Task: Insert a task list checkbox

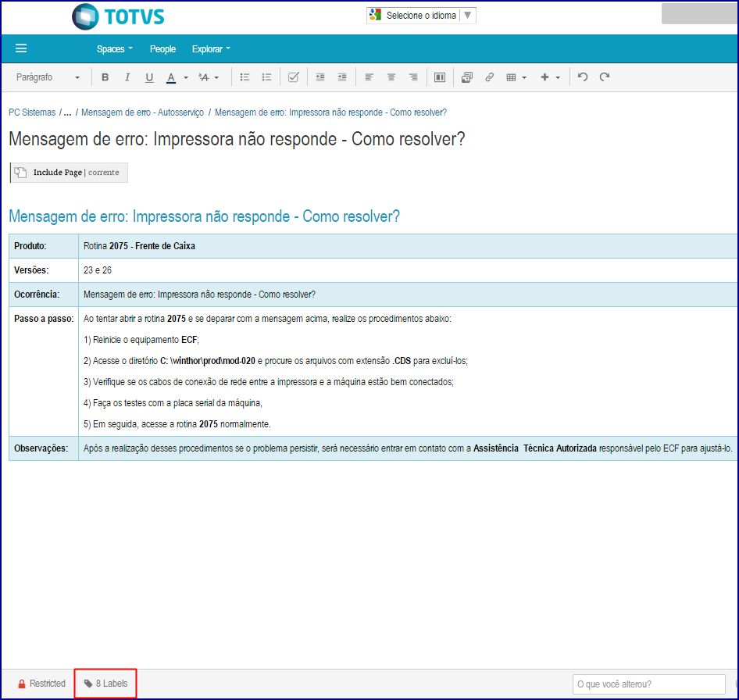Action: pyautogui.click(x=293, y=77)
